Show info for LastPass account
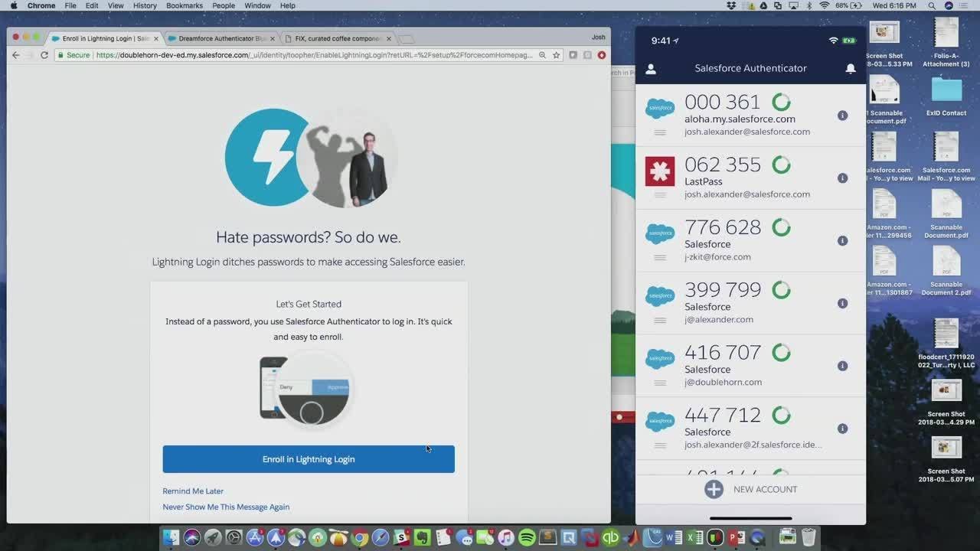980x551 pixels. point(842,178)
